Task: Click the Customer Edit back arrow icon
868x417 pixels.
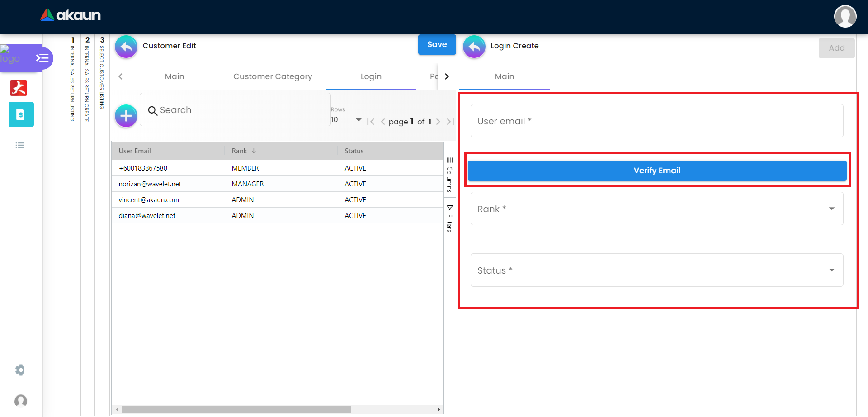Action: [x=126, y=47]
